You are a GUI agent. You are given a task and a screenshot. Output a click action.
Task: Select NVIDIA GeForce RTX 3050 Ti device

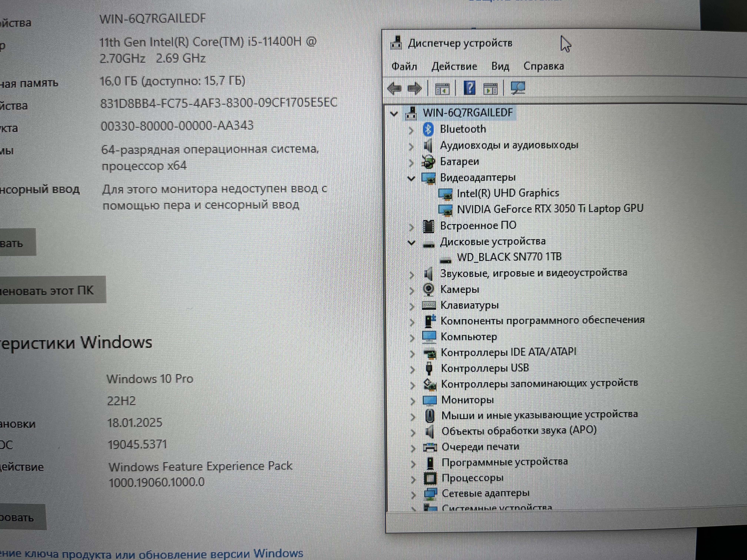tap(550, 209)
